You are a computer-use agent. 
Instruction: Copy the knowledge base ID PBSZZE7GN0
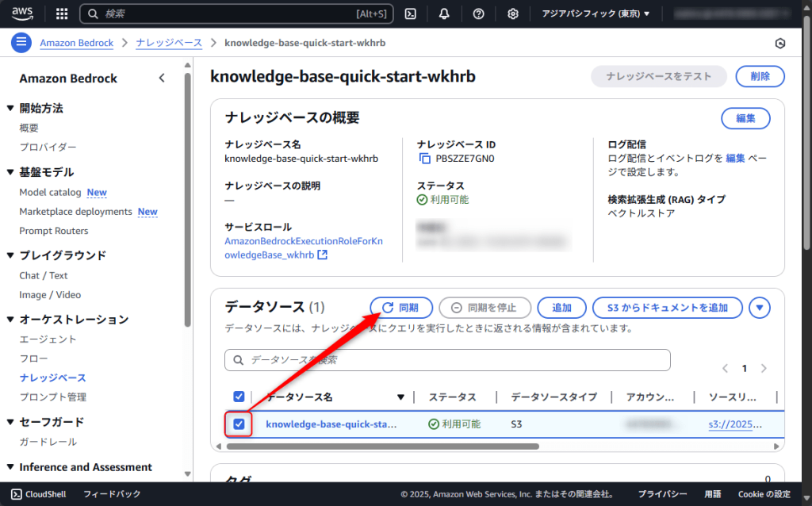424,159
